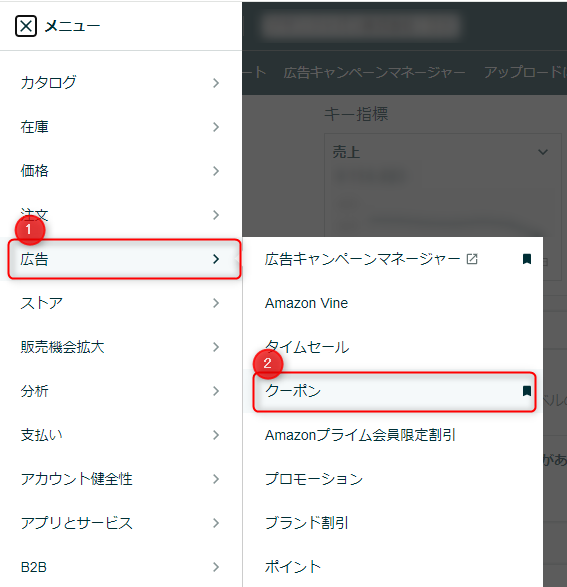The height and width of the screenshot is (587, 567).
Task: Open the 売上 dropdown in キー指標
Action: coord(443,152)
